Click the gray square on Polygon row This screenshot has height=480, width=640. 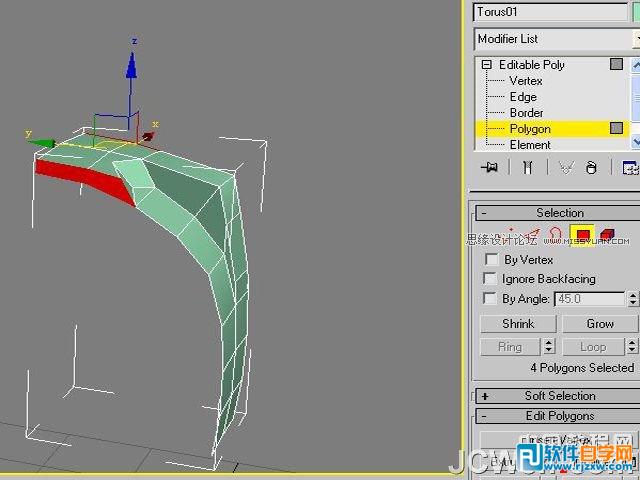pos(616,128)
